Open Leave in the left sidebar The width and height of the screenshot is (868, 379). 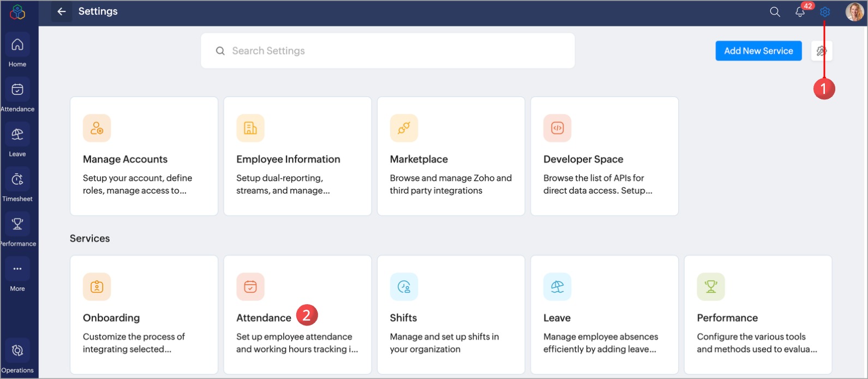coord(17,140)
